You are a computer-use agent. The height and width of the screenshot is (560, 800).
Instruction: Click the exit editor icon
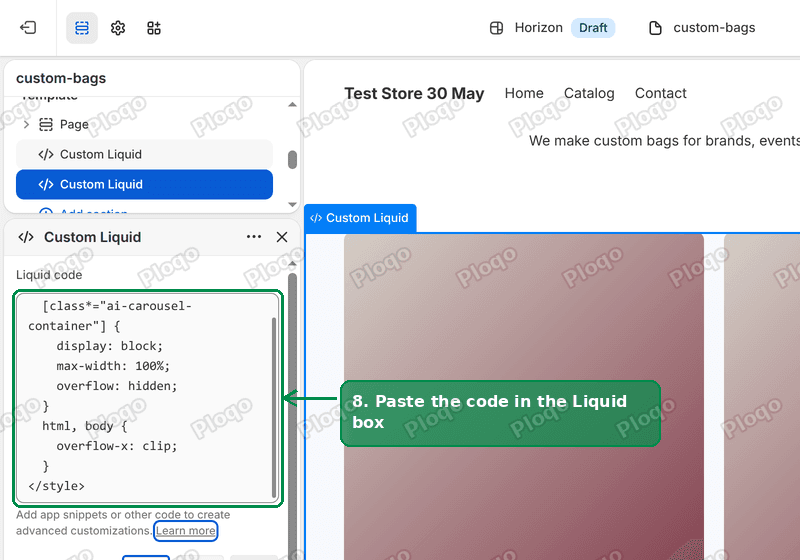tap(28, 28)
